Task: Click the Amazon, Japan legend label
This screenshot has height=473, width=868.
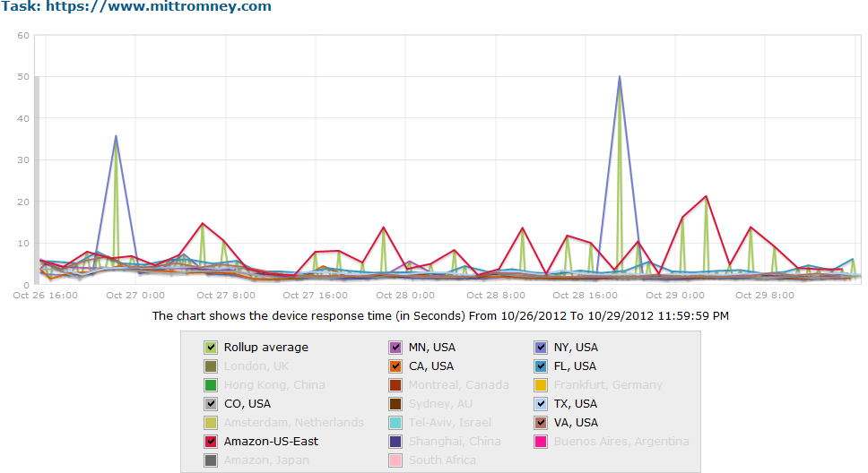Action: (267, 460)
